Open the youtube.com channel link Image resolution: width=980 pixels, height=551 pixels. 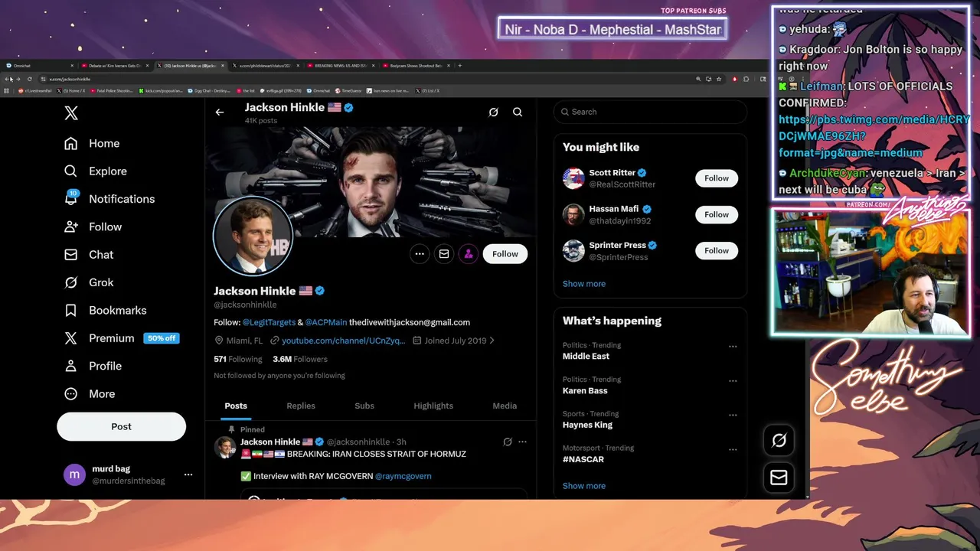point(343,341)
